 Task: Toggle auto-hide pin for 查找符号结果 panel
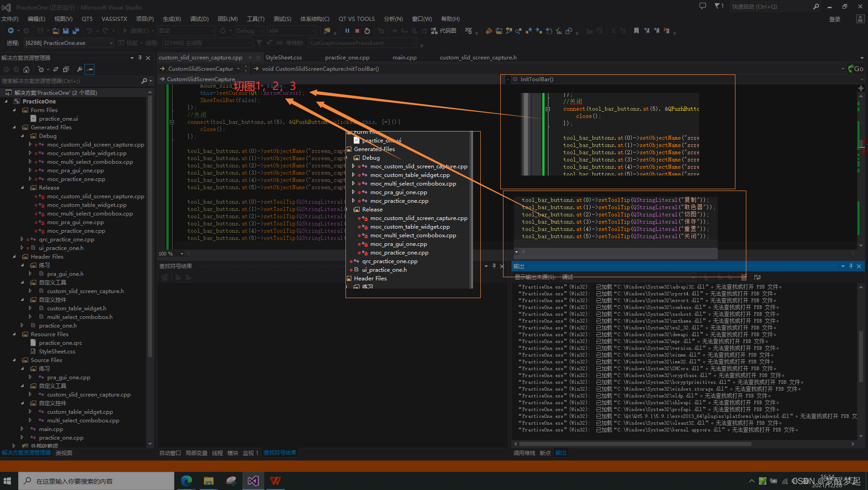[x=494, y=266]
